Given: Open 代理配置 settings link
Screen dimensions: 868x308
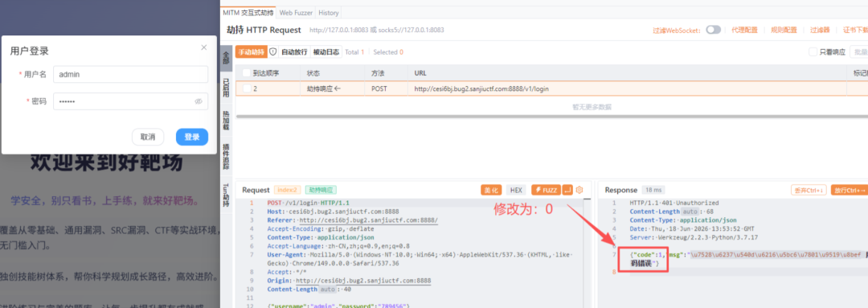Looking at the screenshot, I should [744, 30].
